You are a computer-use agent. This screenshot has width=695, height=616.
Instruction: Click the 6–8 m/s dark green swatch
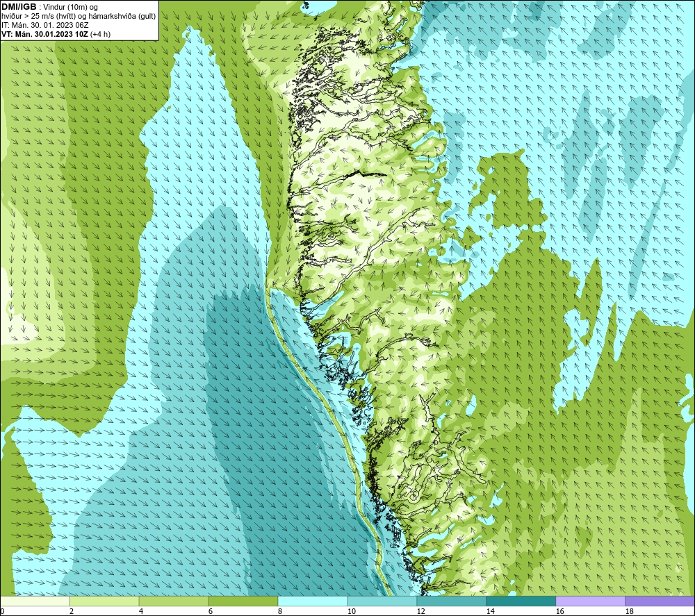point(243,601)
